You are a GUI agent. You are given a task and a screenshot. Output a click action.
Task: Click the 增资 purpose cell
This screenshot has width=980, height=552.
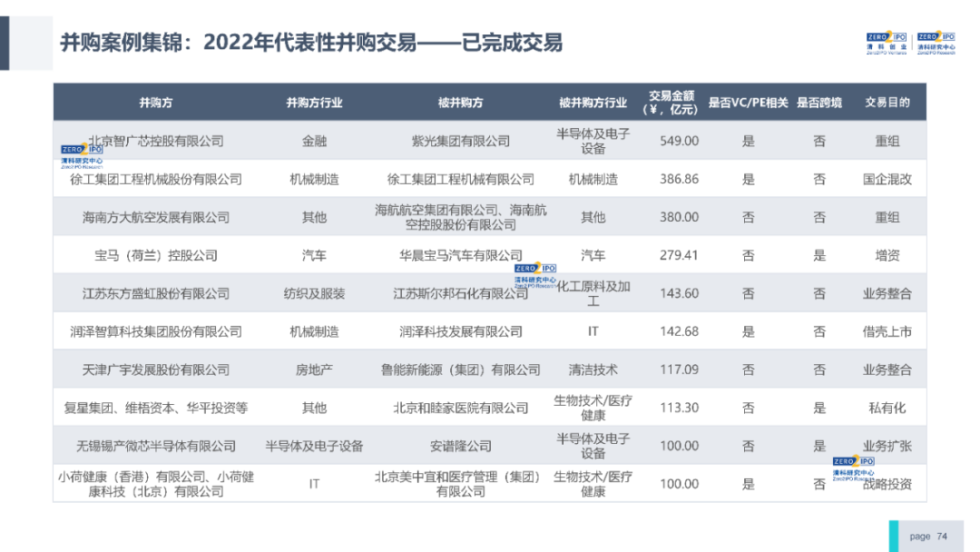887,256
